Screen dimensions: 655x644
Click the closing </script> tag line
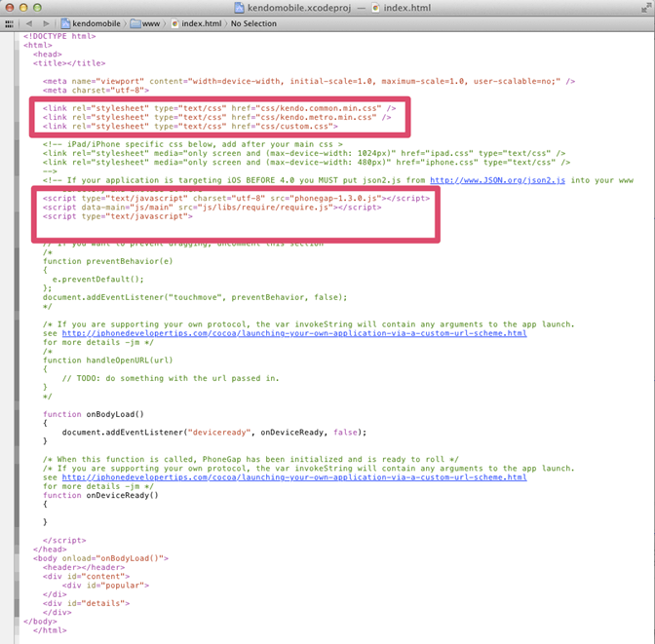[x=64, y=541]
